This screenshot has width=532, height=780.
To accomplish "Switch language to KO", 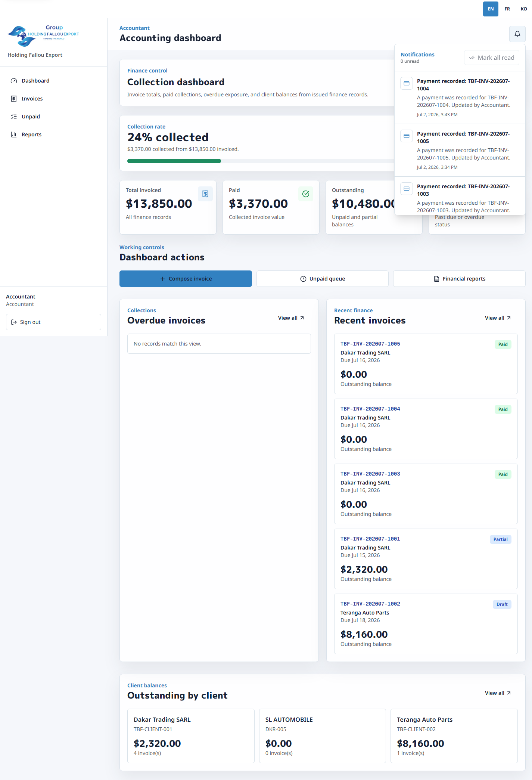I will [x=524, y=9].
